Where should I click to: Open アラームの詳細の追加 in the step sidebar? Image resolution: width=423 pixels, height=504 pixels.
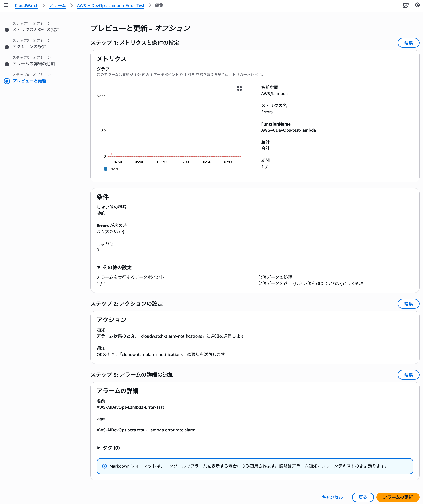tap(34, 64)
